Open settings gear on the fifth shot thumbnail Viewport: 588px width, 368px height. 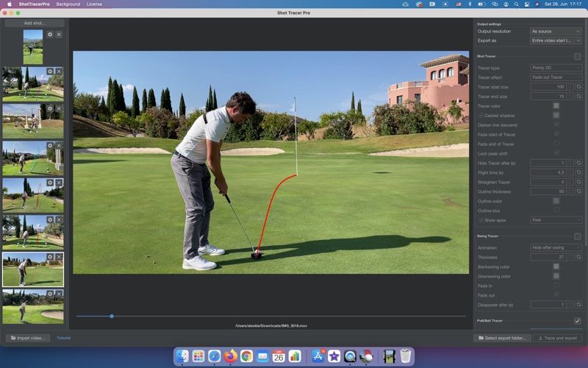[50, 183]
